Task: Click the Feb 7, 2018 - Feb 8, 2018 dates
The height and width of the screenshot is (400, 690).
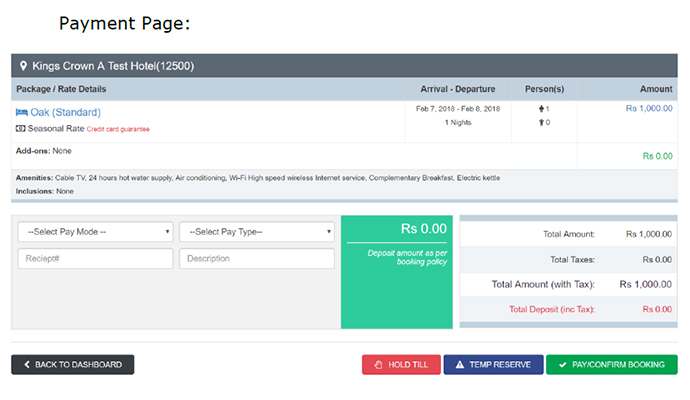Action: 458,109
